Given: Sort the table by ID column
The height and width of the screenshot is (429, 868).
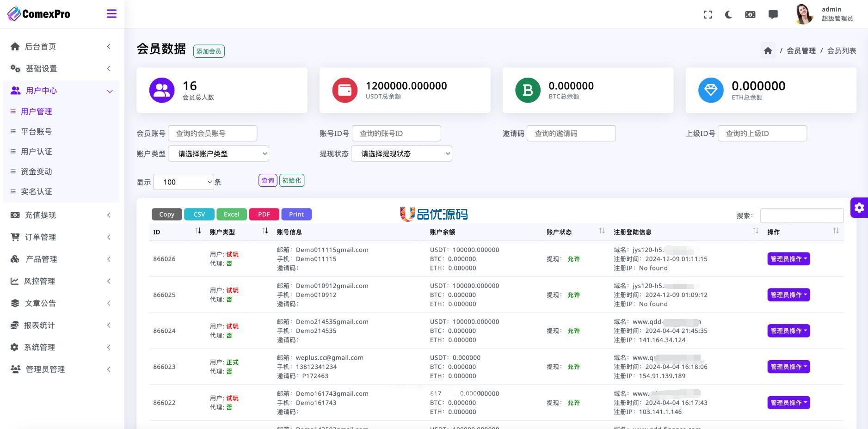Looking at the screenshot, I should point(198,231).
